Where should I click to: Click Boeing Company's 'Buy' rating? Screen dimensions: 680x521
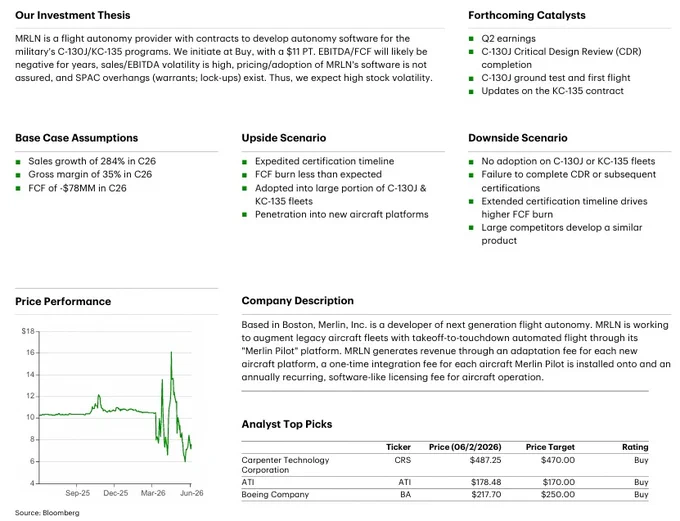coord(641,494)
